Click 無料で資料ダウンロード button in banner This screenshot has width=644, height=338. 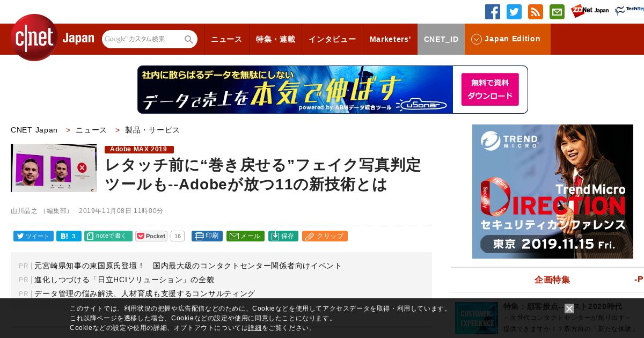490,90
